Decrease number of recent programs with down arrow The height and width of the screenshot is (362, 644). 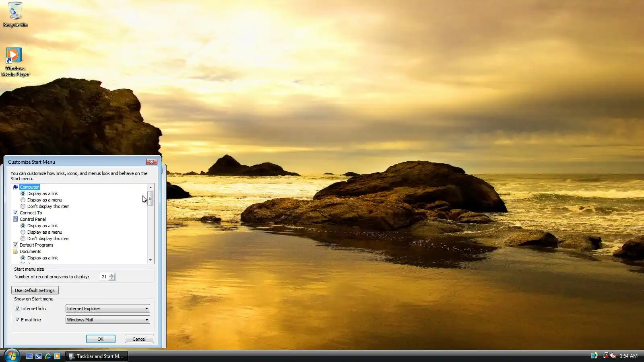[112, 278]
